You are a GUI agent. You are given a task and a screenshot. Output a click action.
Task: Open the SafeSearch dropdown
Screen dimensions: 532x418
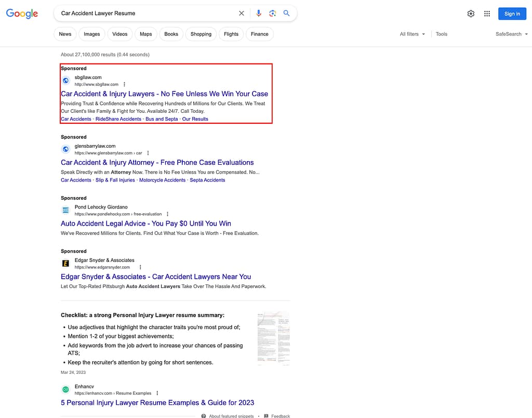511,34
